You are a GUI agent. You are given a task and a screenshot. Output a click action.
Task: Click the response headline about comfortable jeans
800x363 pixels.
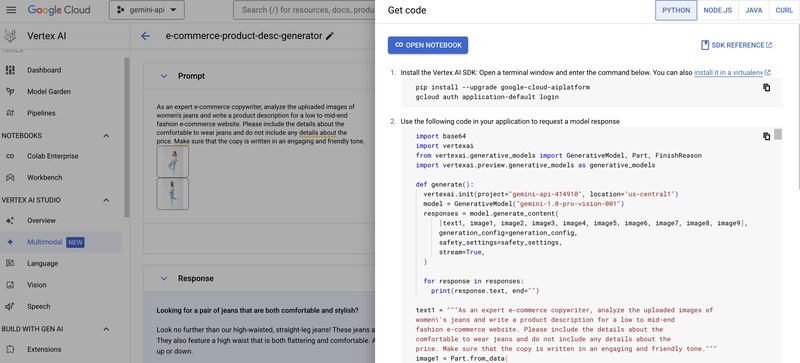pos(257,310)
